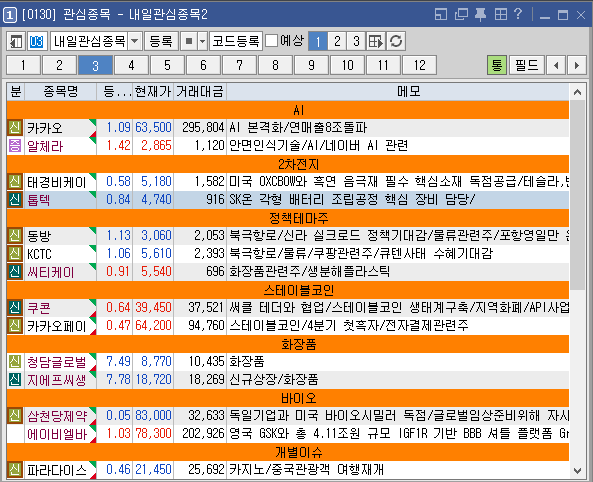Sort by the 현재가 column header
The height and width of the screenshot is (482, 593).
[153, 92]
